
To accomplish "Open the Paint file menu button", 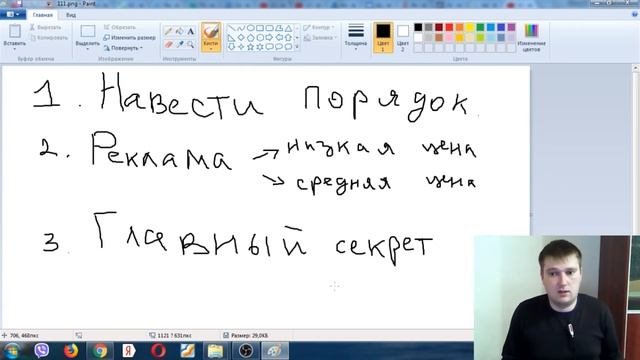I will pyautogui.click(x=13, y=15).
